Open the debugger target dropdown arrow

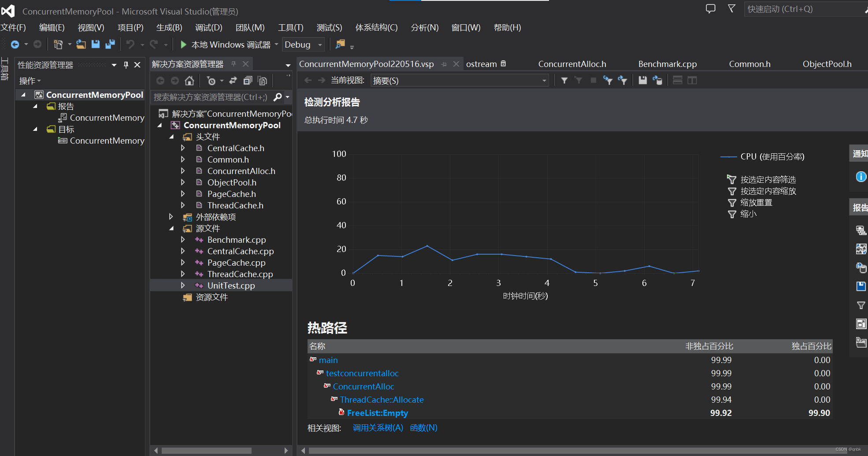point(276,44)
